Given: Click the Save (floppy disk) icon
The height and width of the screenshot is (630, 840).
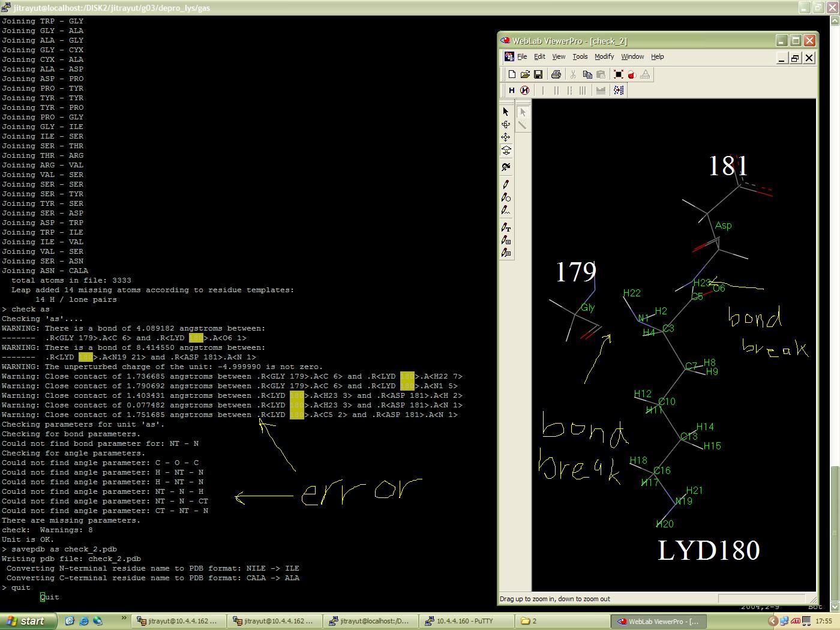Looking at the screenshot, I should pyautogui.click(x=538, y=74).
